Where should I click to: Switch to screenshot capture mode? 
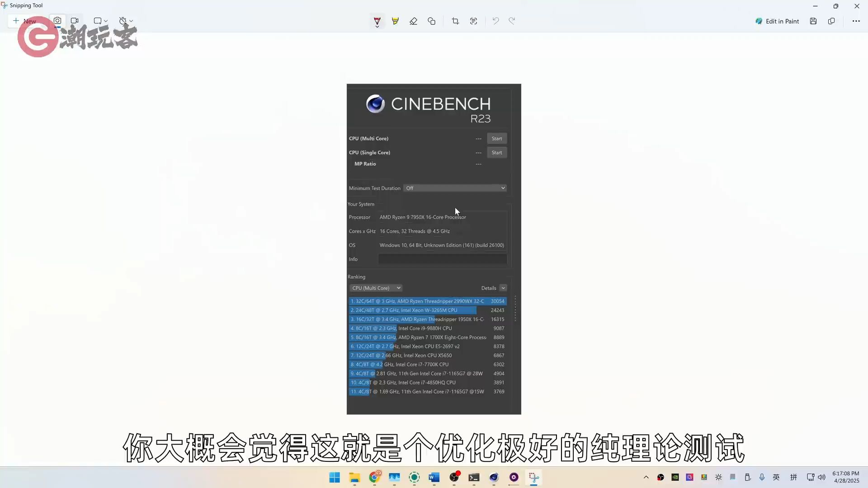point(57,20)
